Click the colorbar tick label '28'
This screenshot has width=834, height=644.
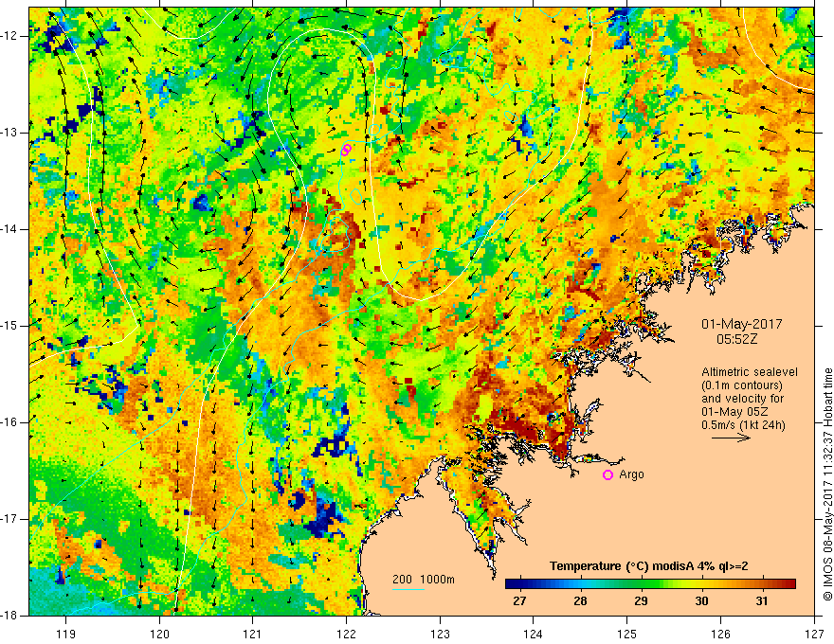point(580,600)
